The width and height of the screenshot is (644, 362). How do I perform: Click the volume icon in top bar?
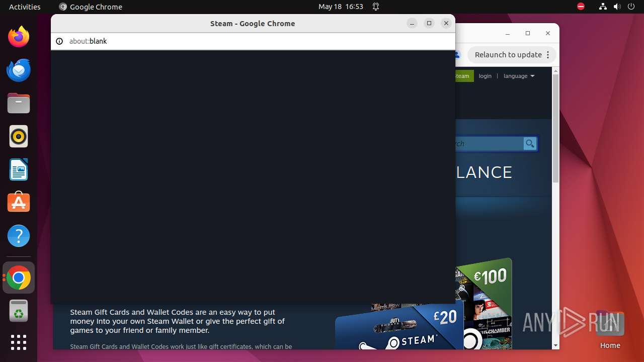point(617,7)
